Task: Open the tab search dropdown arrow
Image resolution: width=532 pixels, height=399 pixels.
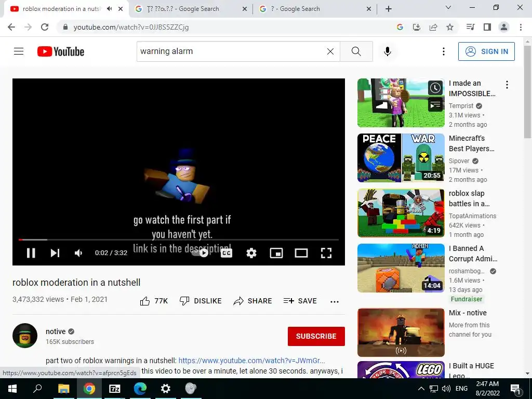Action: (448, 7)
